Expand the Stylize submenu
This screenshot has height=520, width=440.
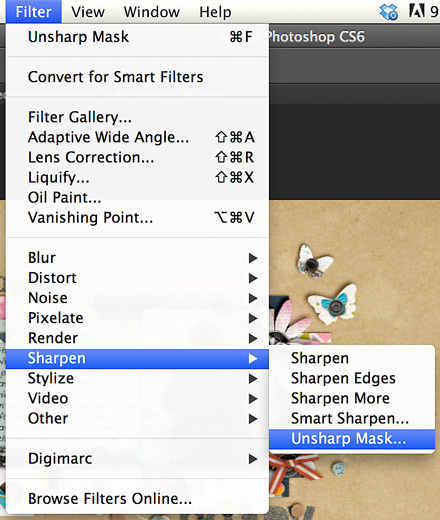tap(137, 378)
